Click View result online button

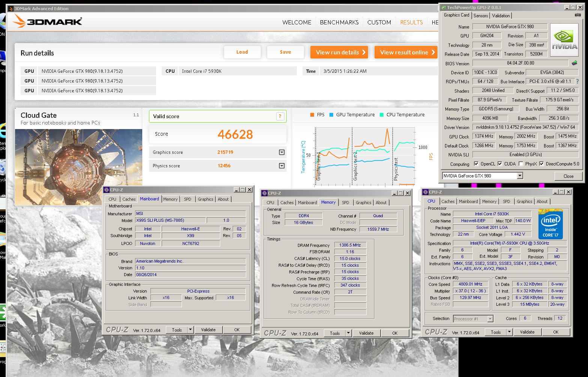click(x=406, y=52)
